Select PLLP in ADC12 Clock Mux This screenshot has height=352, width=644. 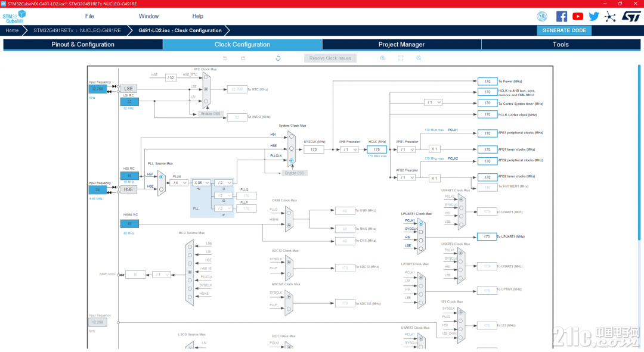(289, 275)
